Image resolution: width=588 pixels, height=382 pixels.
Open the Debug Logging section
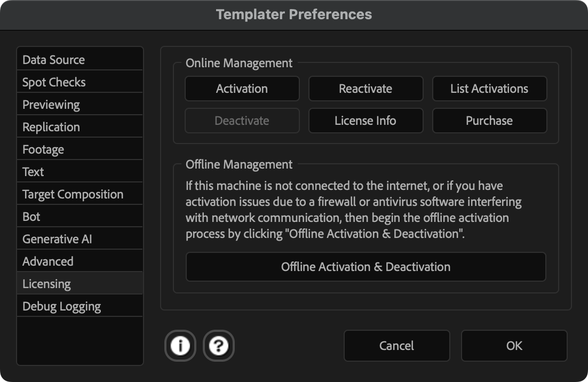tap(80, 306)
